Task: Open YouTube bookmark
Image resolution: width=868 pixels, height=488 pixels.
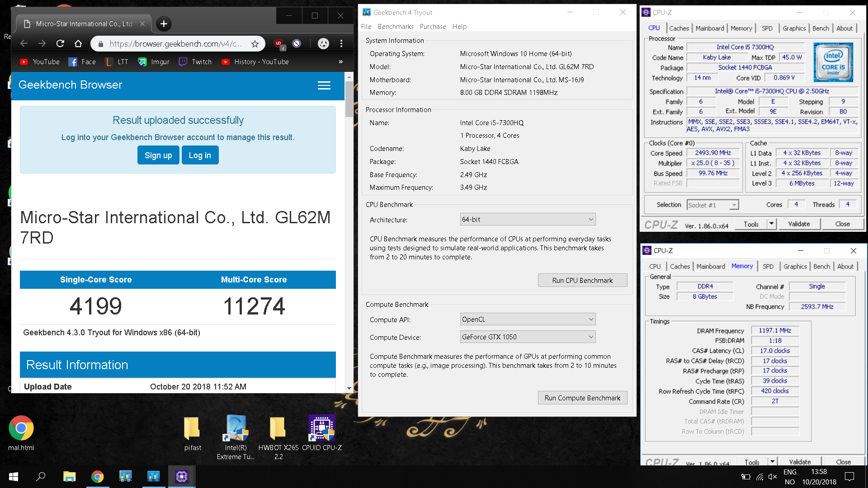Action: (x=40, y=62)
